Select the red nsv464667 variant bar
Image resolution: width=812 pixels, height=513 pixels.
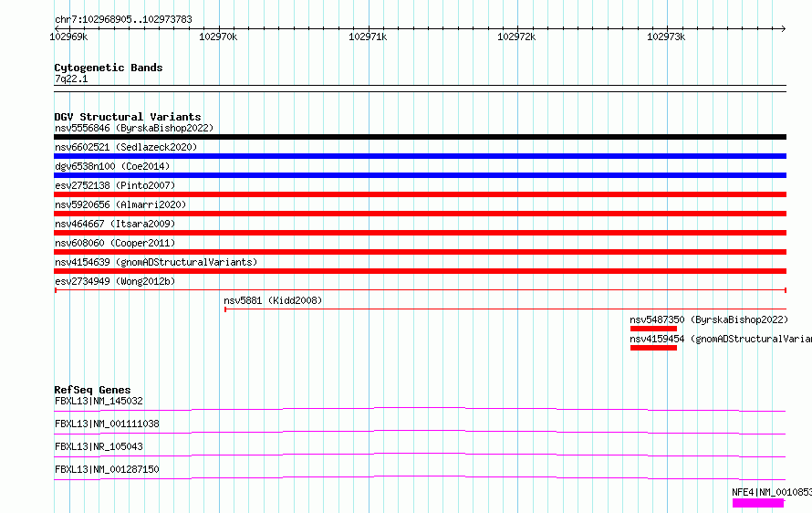(420, 233)
